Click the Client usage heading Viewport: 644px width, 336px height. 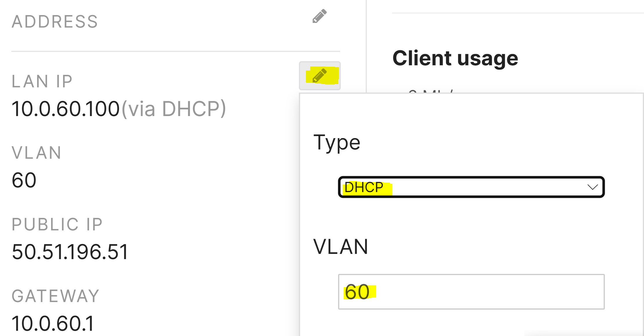(x=455, y=58)
